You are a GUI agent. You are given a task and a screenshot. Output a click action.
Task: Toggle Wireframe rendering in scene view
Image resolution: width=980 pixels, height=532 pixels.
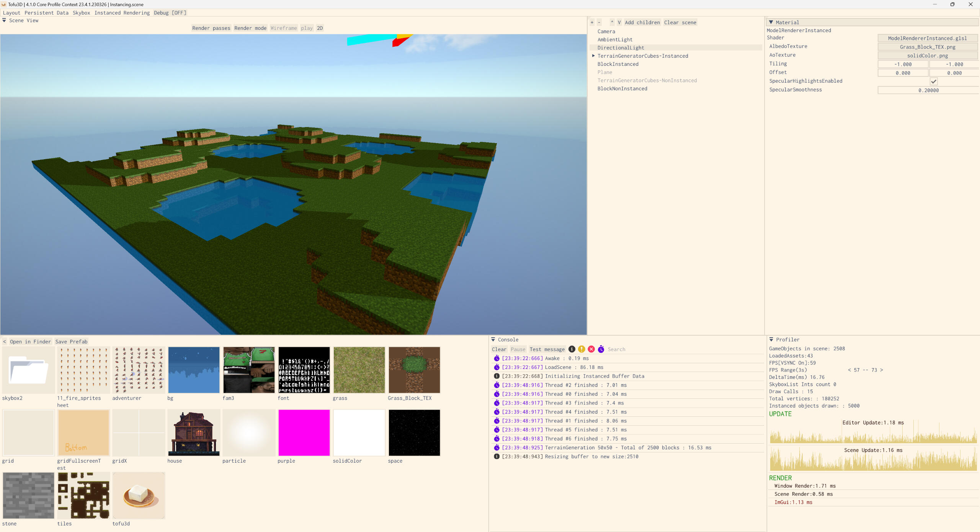283,28
